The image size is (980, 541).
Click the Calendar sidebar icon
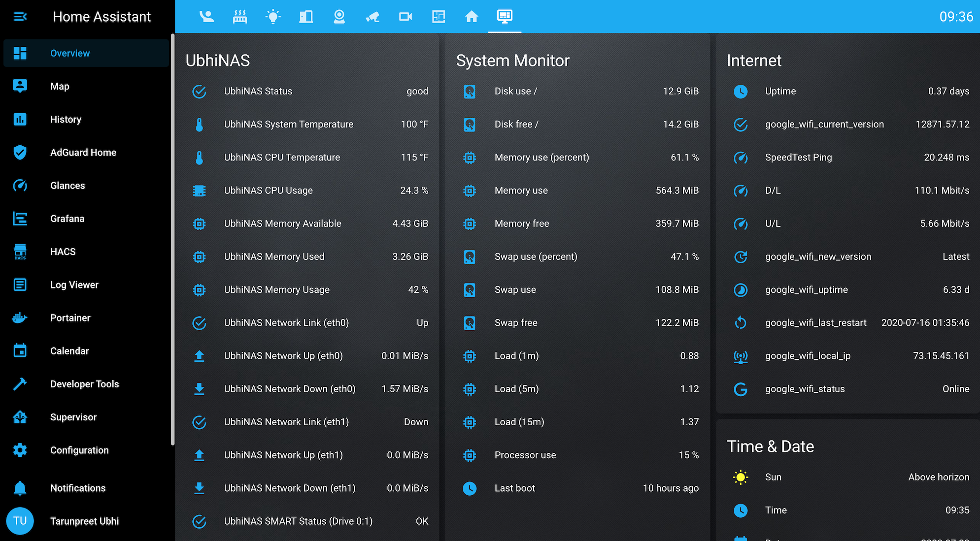pos(20,350)
